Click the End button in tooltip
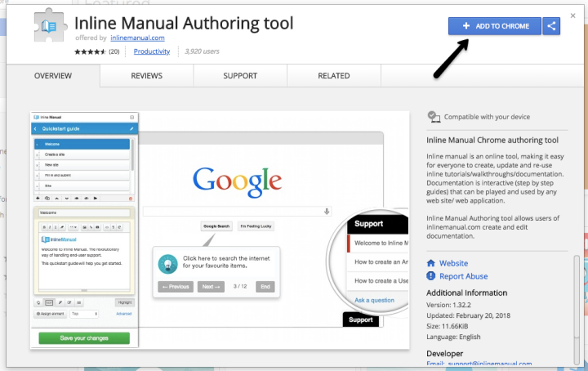588x371 pixels. coord(265,287)
